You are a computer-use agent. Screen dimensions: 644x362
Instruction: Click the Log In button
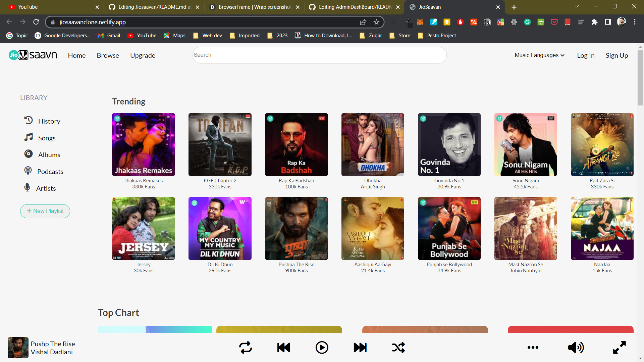click(586, 55)
